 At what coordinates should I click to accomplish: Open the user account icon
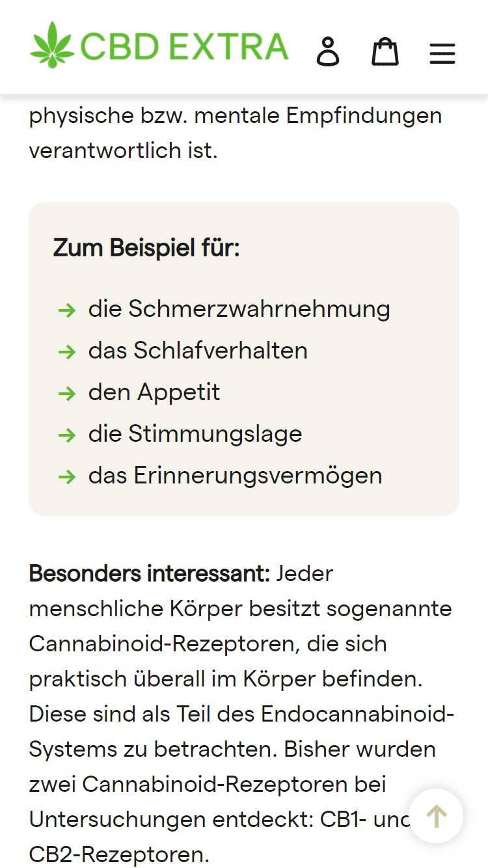click(x=328, y=52)
